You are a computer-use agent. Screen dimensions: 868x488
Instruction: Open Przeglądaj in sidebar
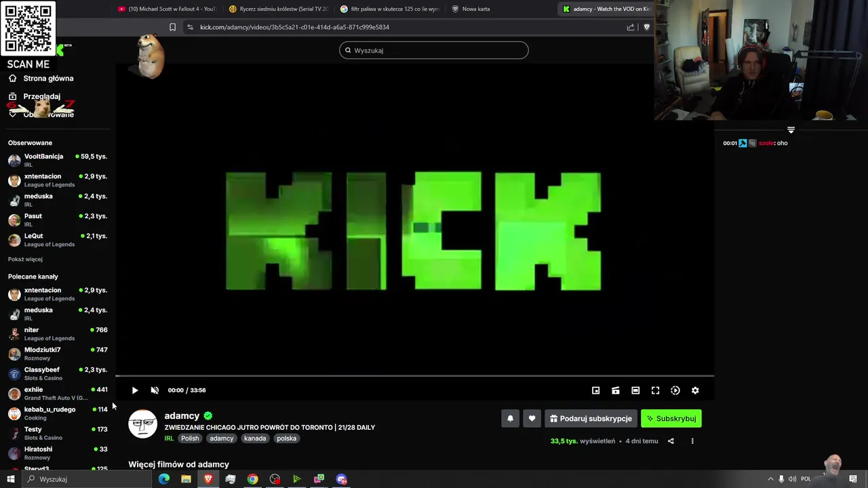click(x=41, y=96)
